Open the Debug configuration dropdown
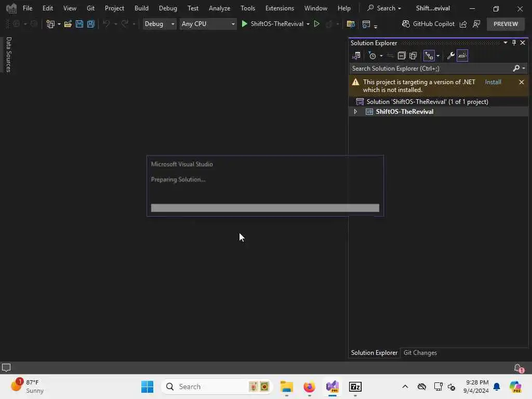Screen dimensions: 532x399 coord(159,24)
